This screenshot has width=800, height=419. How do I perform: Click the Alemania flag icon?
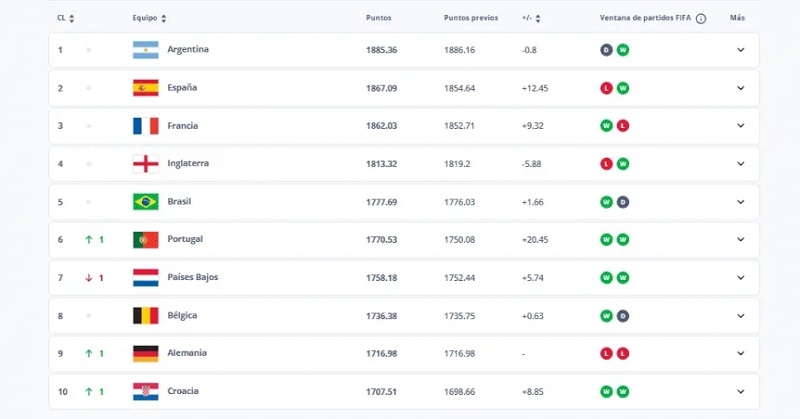(145, 353)
